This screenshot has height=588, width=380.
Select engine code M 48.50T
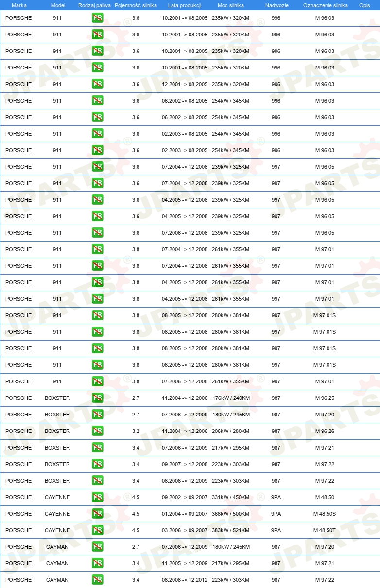point(325,530)
